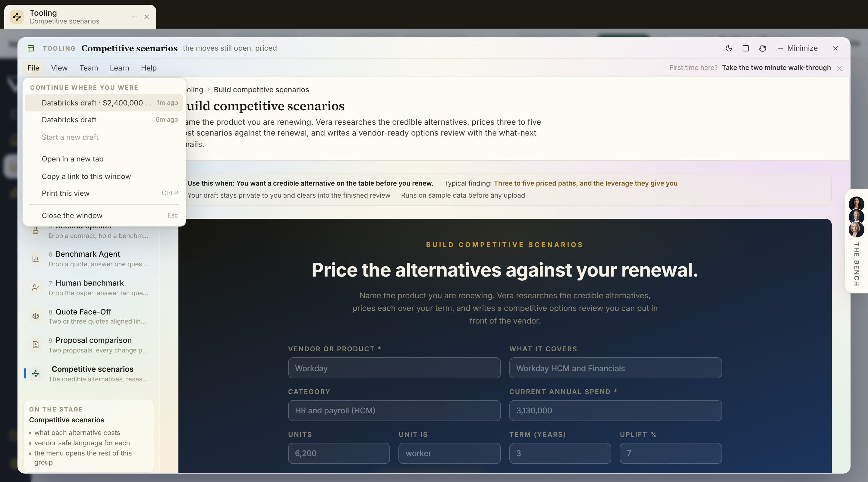Click the layout panel icon beside TOOLING
Screen dimensions: 868x482
(x=31, y=48)
